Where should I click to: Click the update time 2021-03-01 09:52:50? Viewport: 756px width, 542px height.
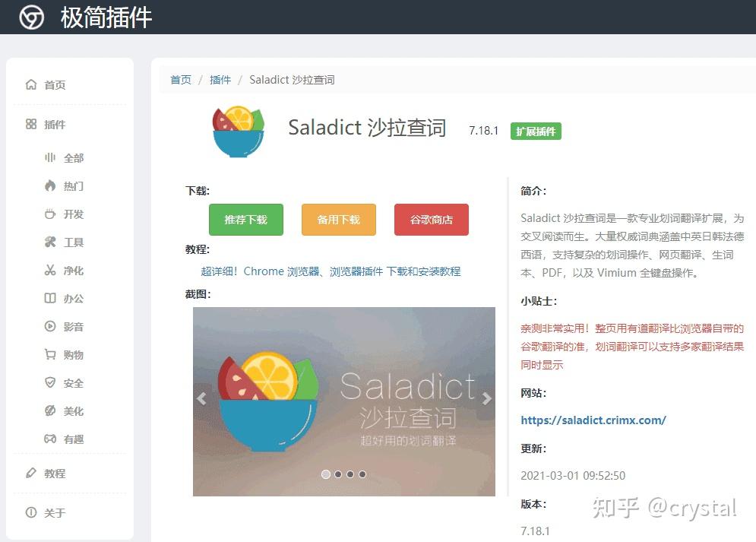[x=573, y=476]
